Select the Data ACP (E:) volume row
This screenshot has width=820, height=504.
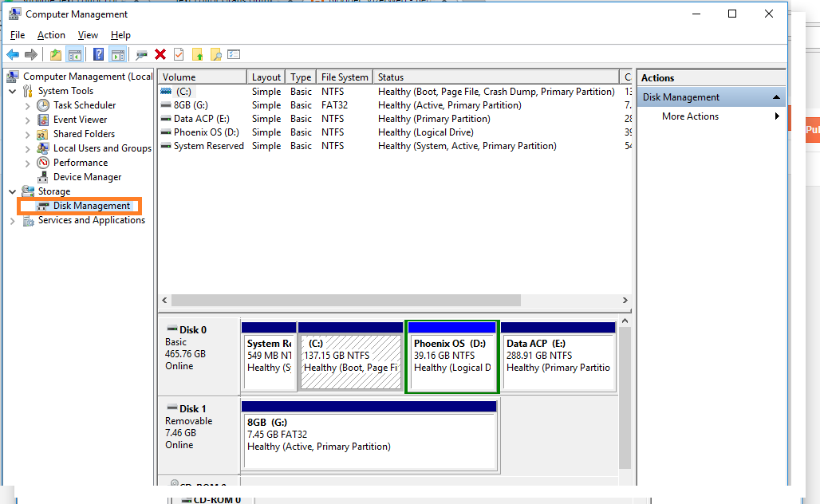click(395, 119)
